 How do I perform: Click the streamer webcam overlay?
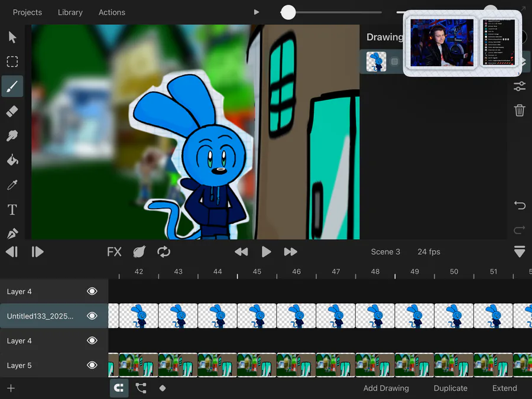pos(442,43)
